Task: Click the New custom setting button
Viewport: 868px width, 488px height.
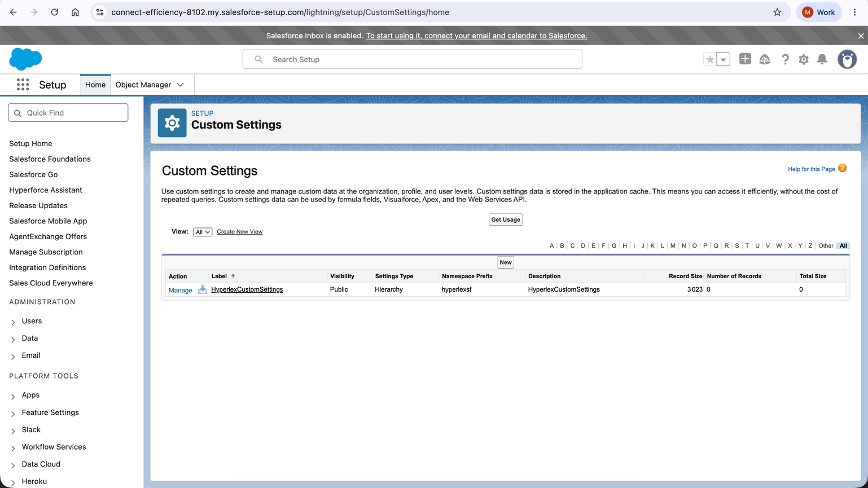Action: pyautogui.click(x=506, y=262)
